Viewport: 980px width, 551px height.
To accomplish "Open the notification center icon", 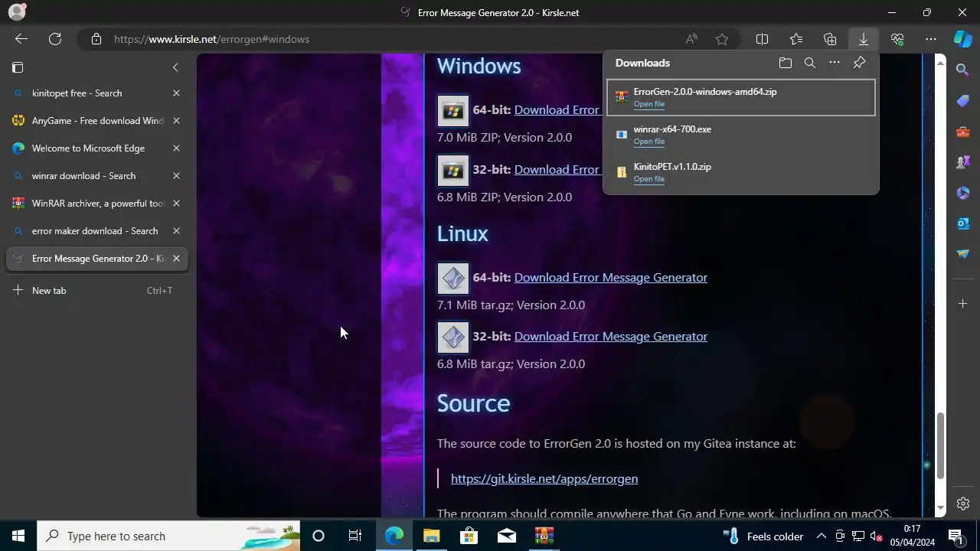I will [x=955, y=536].
